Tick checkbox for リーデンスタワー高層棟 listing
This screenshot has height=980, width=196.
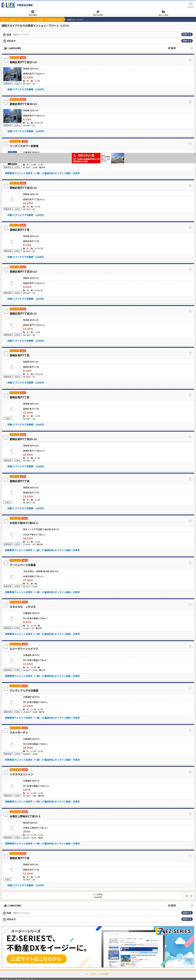6,144
